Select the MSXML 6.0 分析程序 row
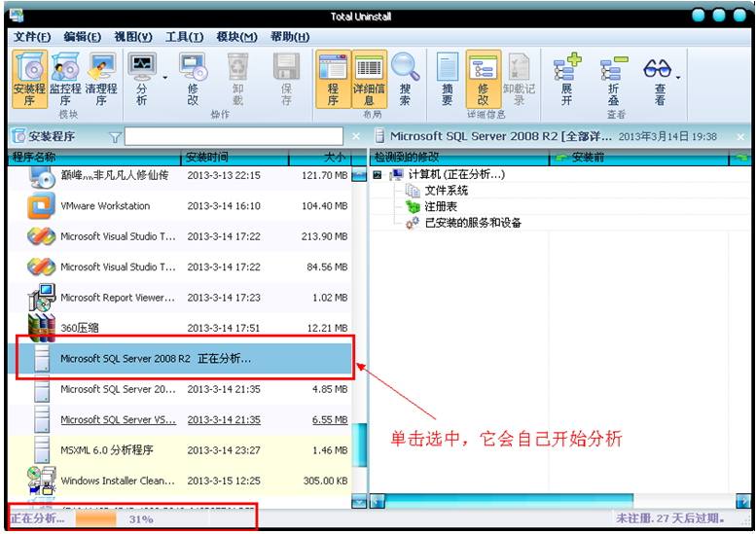This screenshot has height=534, width=756. tap(180, 450)
